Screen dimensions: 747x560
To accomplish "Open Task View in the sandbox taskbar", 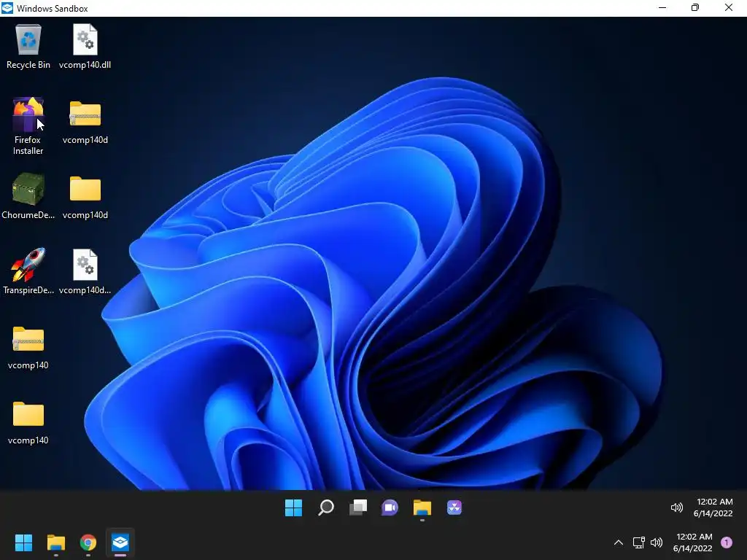I will click(x=357, y=507).
